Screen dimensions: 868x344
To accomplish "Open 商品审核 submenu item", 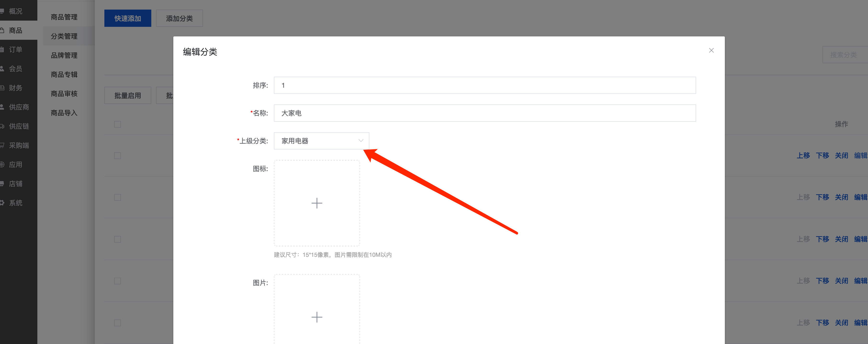I will tap(64, 94).
